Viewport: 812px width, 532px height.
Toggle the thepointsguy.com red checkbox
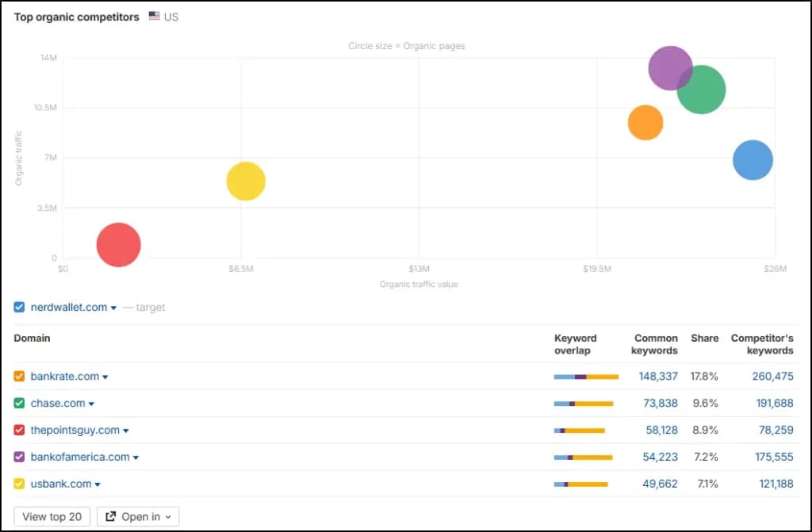click(19, 430)
